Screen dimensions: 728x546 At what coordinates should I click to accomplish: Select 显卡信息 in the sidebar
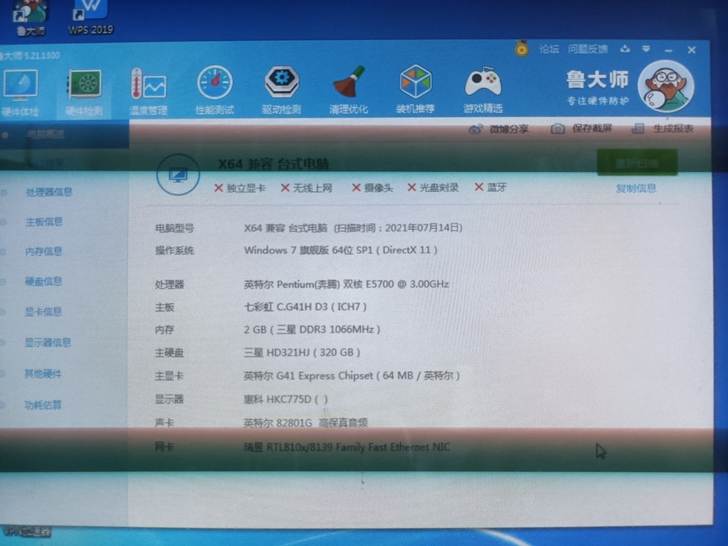tap(43, 312)
